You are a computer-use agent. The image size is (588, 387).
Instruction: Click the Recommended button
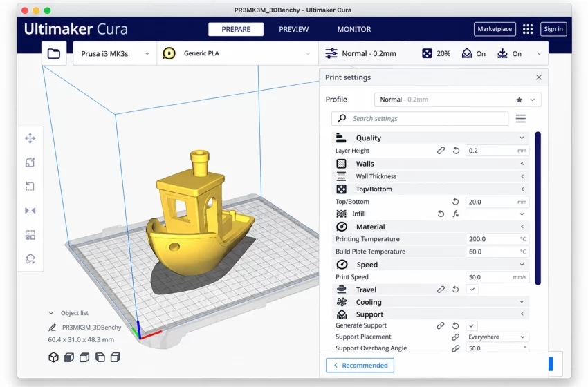[x=360, y=366]
